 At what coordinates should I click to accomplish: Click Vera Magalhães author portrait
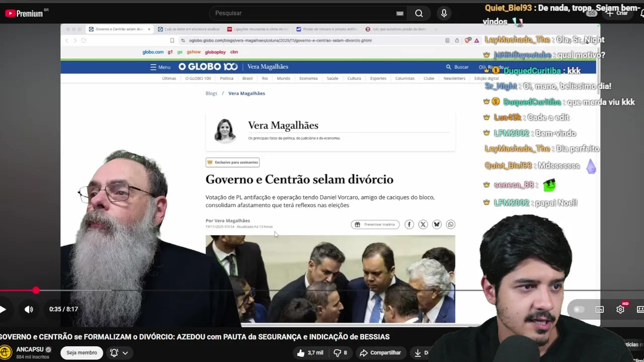click(225, 131)
